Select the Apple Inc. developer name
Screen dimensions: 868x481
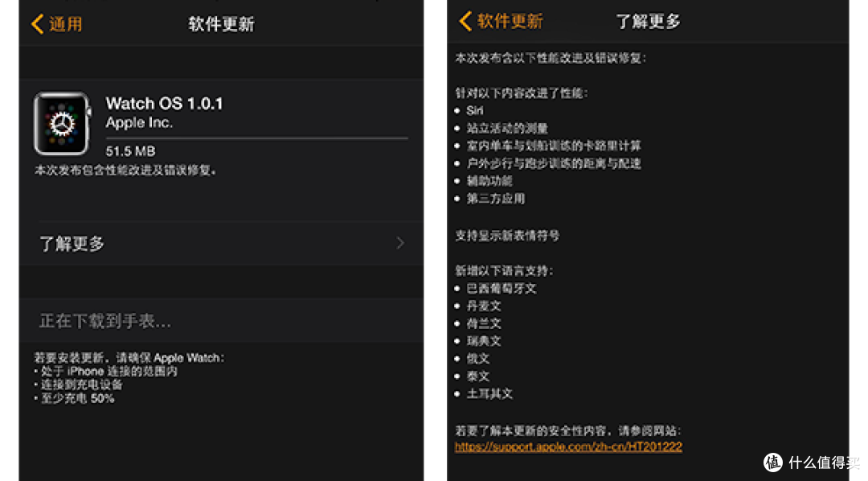click(x=139, y=122)
